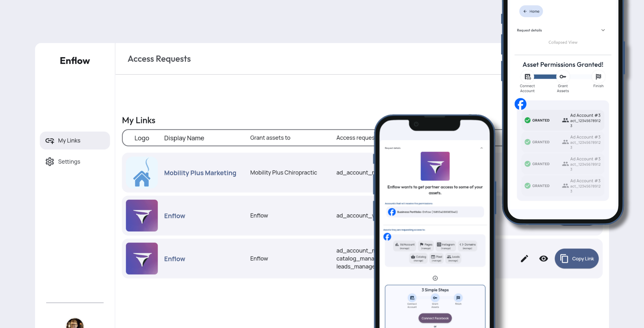Image resolution: width=644 pixels, height=328 pixels.
Task: Click the Copy Link button
Action: click(x=577, y=258)
